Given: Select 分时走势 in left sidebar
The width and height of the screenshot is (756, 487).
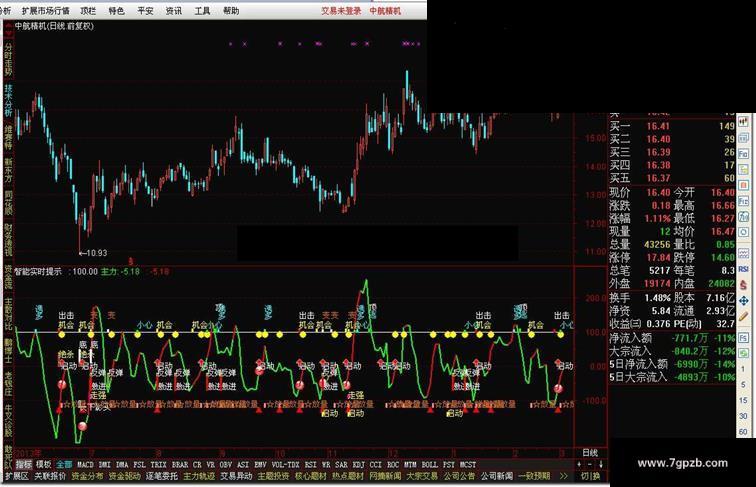Looking at the screenshot, I should point(8,60).
